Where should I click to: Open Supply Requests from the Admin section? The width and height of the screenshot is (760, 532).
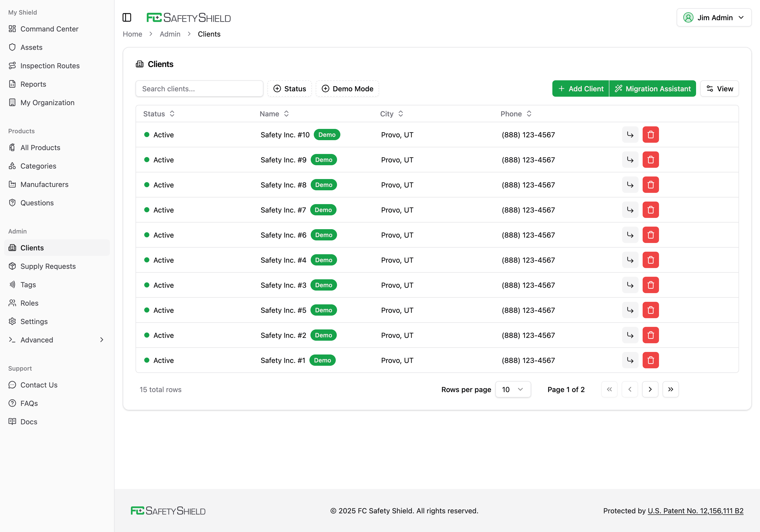tap(48, 266)
